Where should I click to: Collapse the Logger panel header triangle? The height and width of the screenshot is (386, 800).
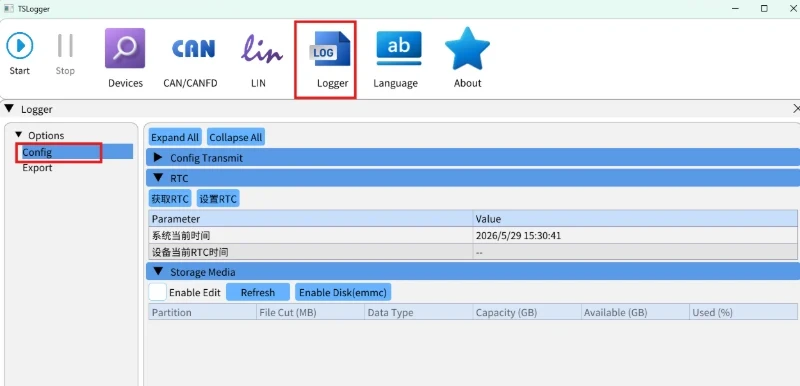(9, 109)
